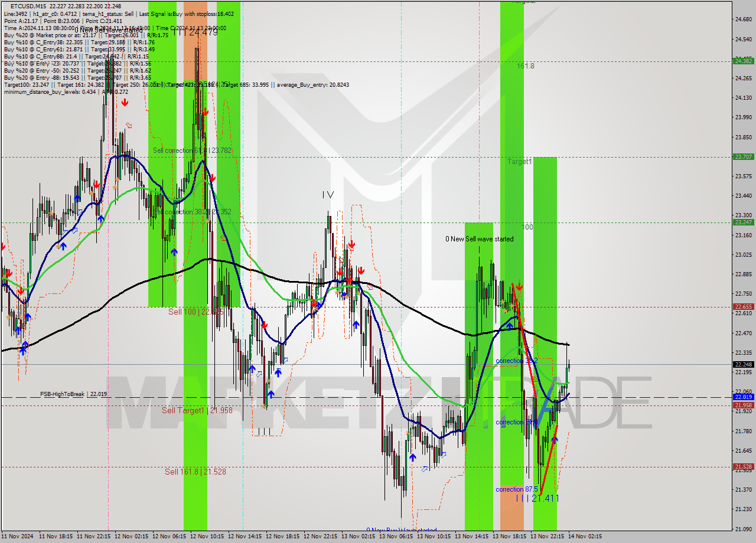Click the 'FSB-HighToBreak | 22.019' label

pos(74,394)
